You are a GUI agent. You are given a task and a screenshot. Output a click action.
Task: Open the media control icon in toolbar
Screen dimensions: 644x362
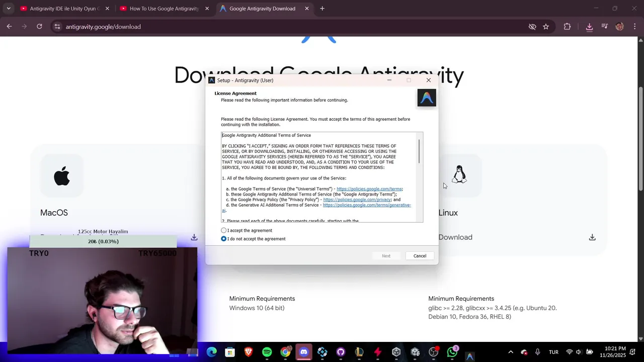(x=605, y=27)
